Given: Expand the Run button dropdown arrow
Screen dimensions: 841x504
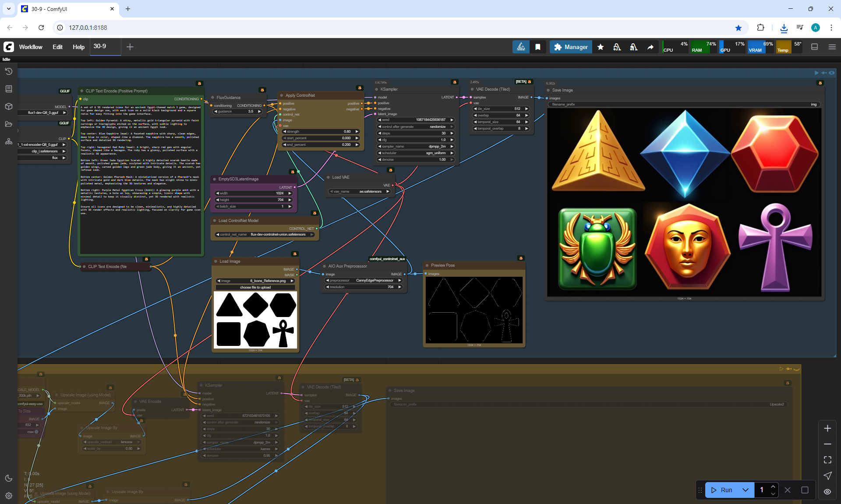Looking at the screenshot, I should [x=746, y=490].
